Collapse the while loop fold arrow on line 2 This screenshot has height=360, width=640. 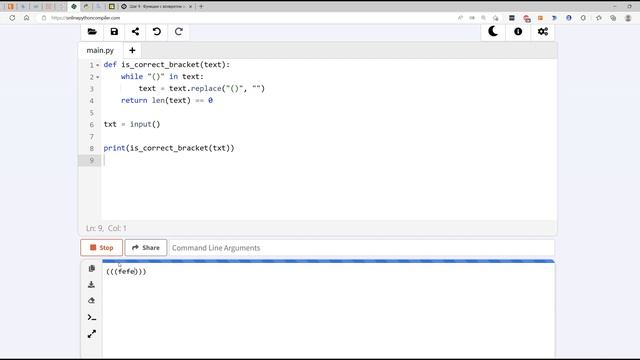[x=98, y=77]
